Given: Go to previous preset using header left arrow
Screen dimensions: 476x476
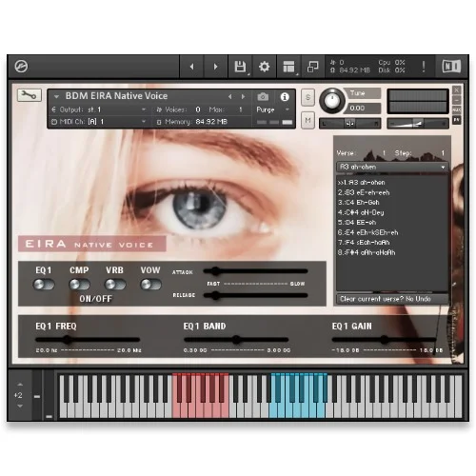Looking at the screenshot, I should coord(191,67).
